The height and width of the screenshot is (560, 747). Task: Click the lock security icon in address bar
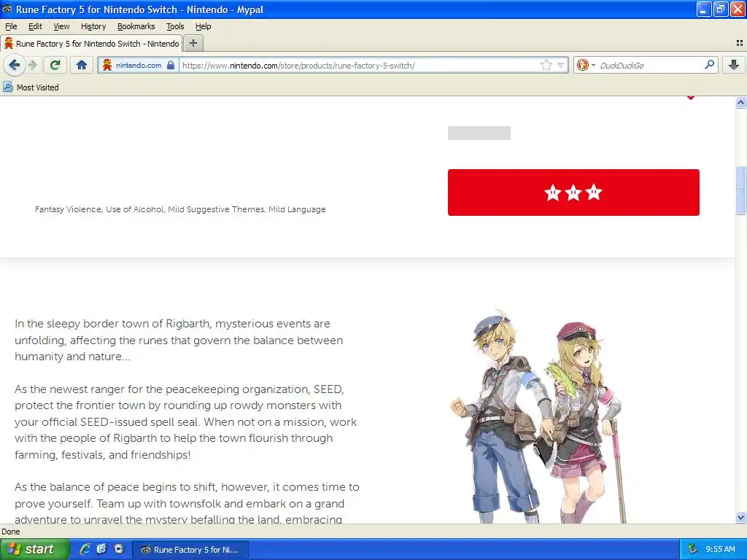tap(171, 65)
